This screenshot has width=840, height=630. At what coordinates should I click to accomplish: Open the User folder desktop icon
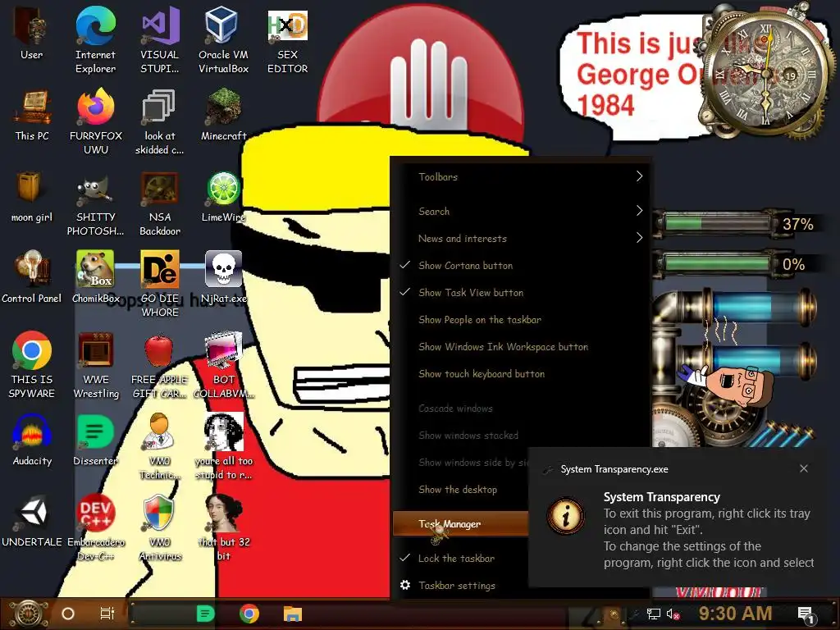coord(32,33)
